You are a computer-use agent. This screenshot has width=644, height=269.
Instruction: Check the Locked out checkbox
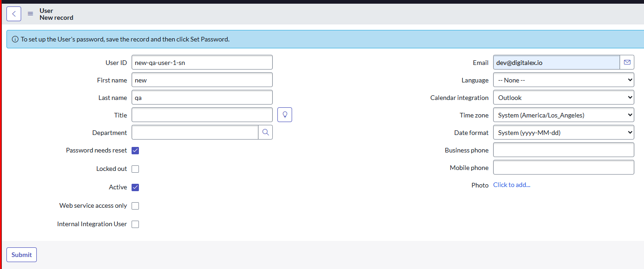(x=135, y=169)
